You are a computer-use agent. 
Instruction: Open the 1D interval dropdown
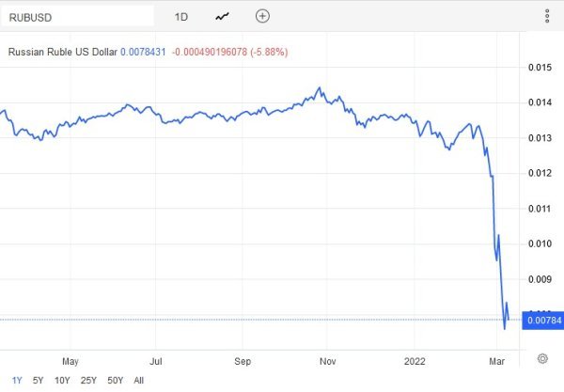click(x=181, y=16)
